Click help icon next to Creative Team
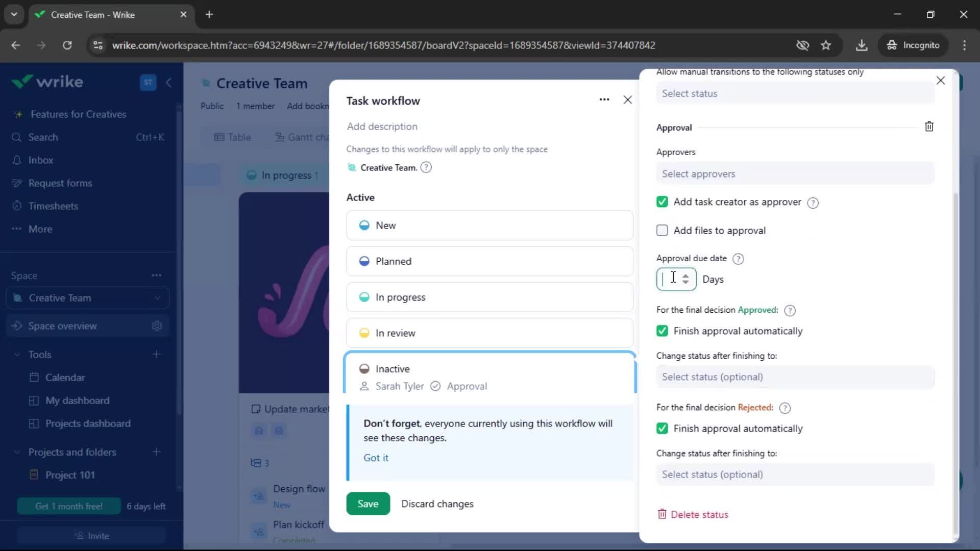This screenshot has height=551, width=980. [426, 168]
